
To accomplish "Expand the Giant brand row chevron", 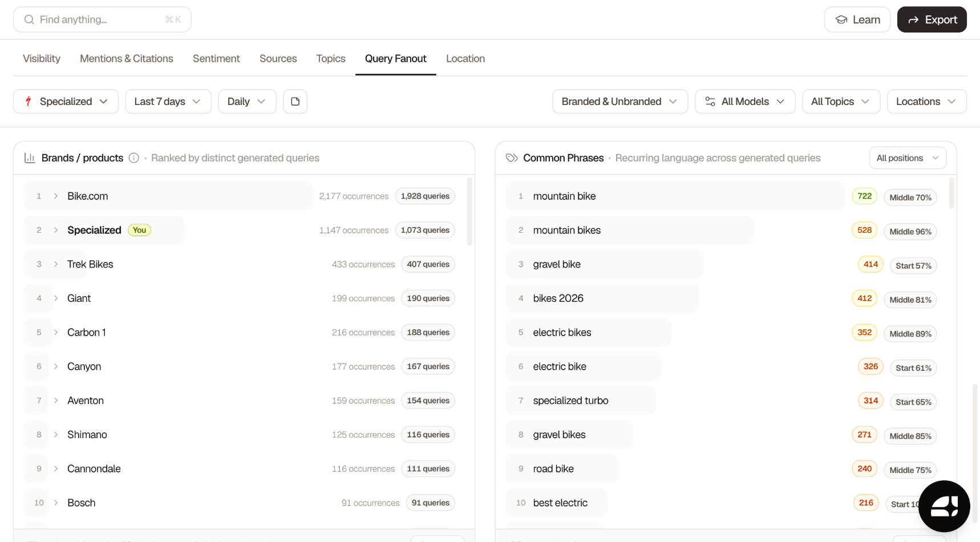I will click(x=56, y=298).
